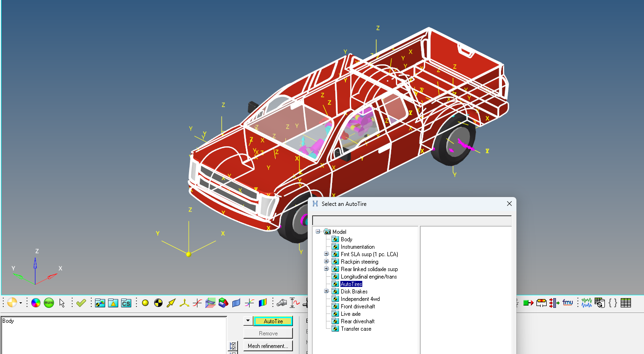This screenshot has height=354, width=644.
Task: Collapse the Model tree node
Action: tap(318, 231)
